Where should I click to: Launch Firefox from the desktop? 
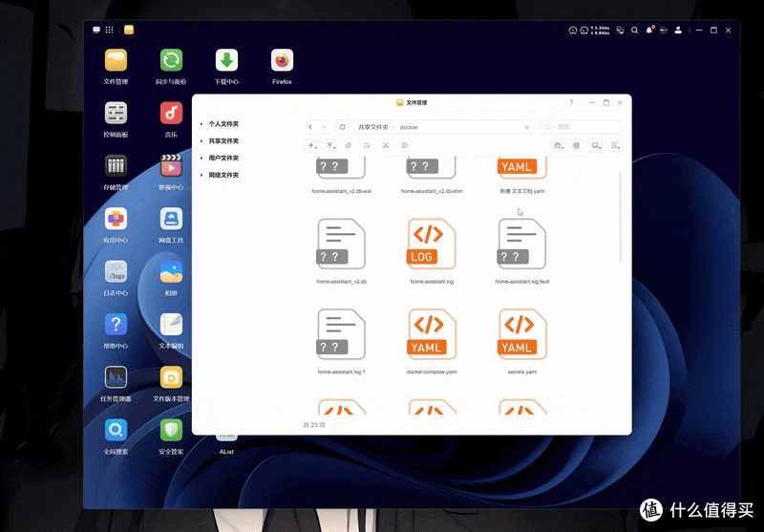click(x=282, y=60)
